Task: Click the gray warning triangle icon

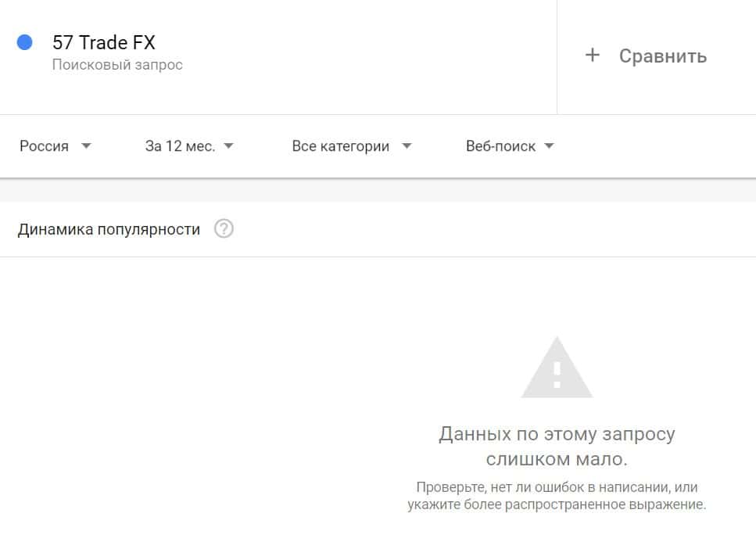Action: 557,368
